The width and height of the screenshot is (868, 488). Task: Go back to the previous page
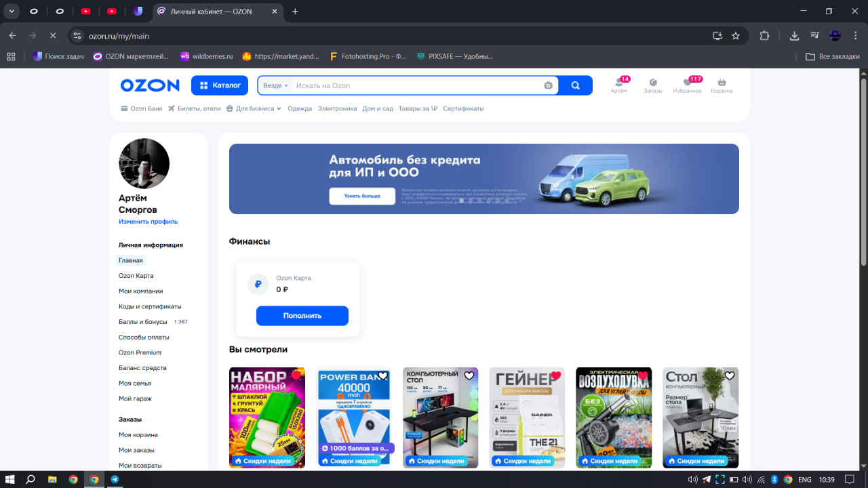click(x=13, y=35)
